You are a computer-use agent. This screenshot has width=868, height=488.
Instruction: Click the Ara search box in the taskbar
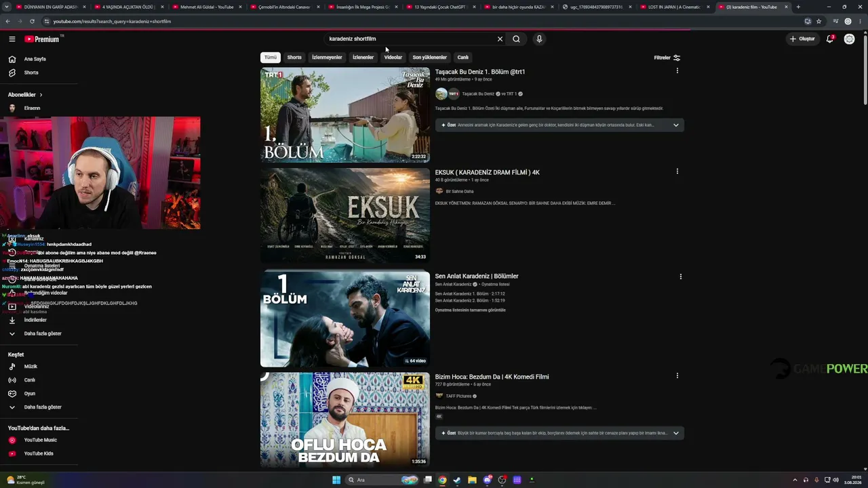(381, 480)
